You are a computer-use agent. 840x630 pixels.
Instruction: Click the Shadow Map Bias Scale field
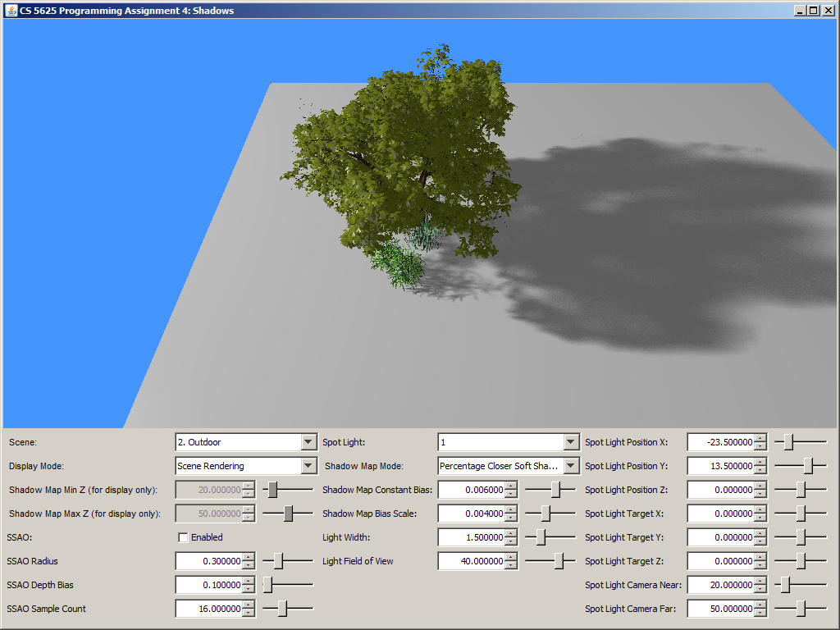coord(471,514)
